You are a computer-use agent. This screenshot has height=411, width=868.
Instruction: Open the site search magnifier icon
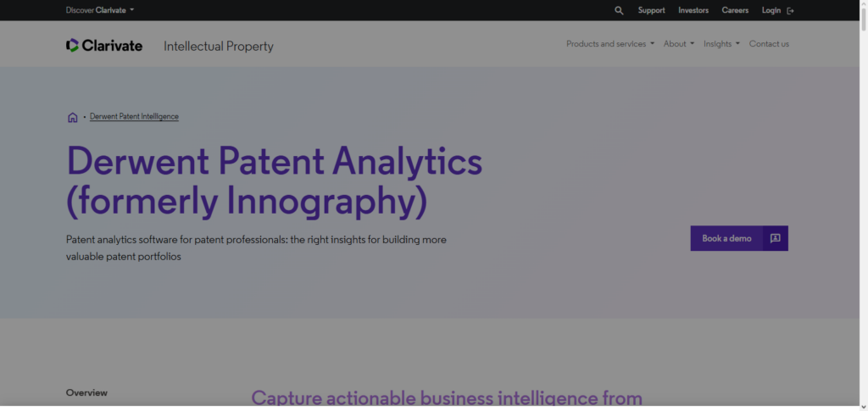pyautogui.click(x=619, y=10)
